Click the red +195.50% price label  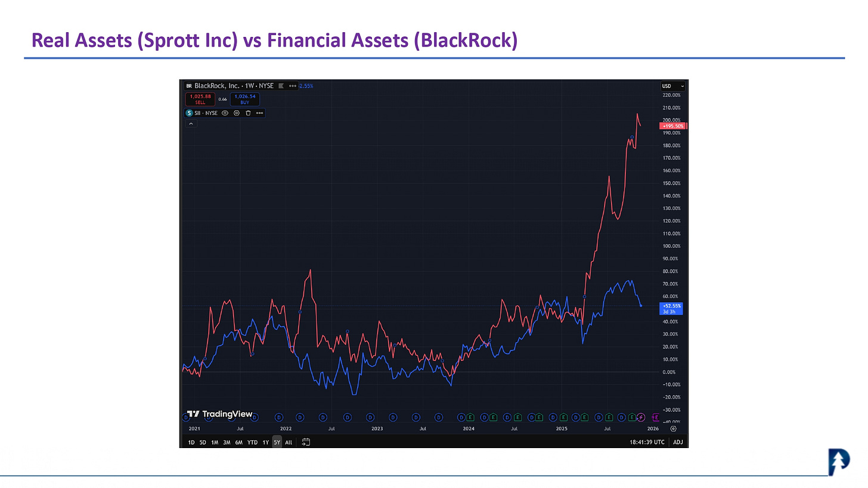tap(674, 126)
